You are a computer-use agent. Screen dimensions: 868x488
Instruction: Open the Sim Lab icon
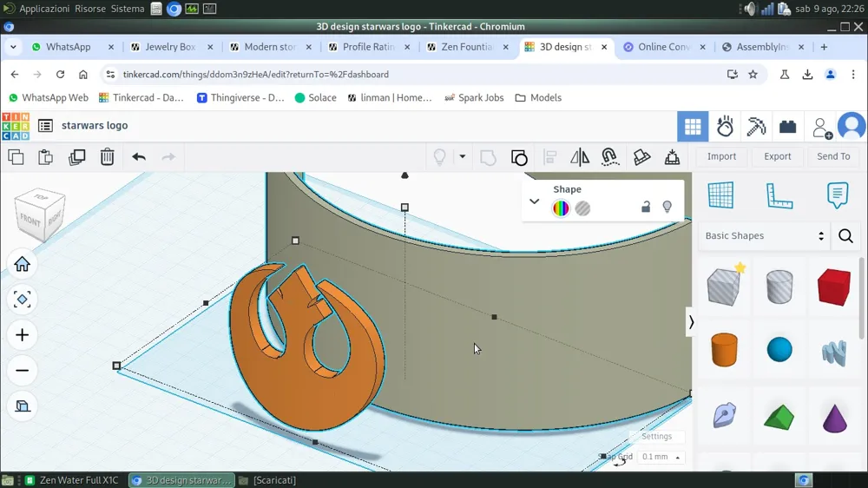coord(725,127)
